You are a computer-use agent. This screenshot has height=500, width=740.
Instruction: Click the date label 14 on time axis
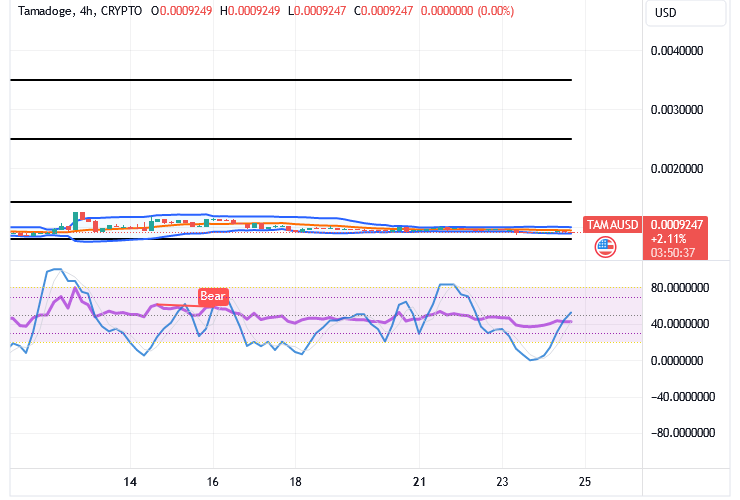pos(130,482)
